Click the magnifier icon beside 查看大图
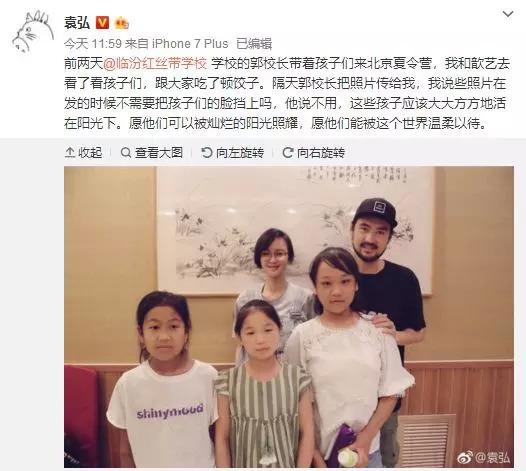 (x=126, y=153)
